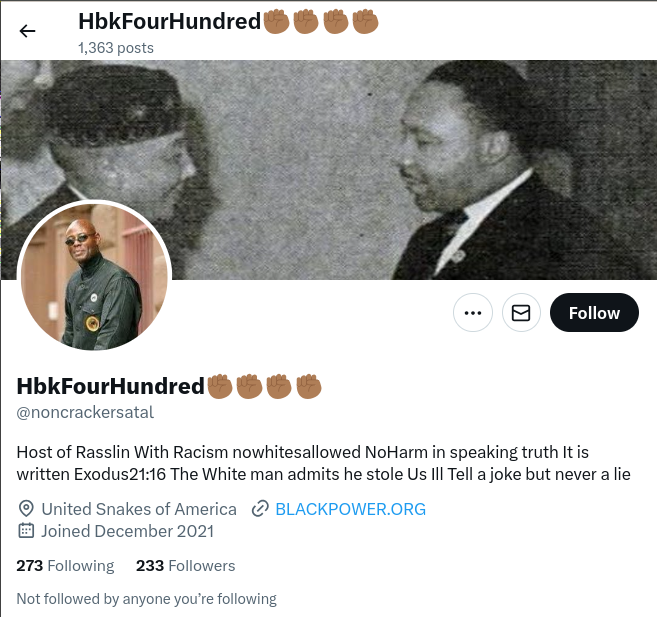Click the bio text starting with Host of Rasslin
The height and width of the screenshot is (617, 657).
[x=323, y=463]
